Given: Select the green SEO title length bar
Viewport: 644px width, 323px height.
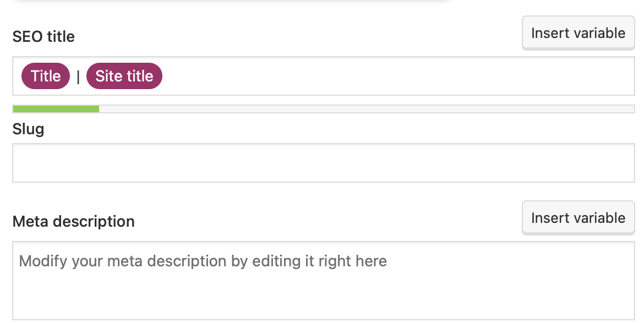Looking at the screenshot, I should tap(55, 108).
